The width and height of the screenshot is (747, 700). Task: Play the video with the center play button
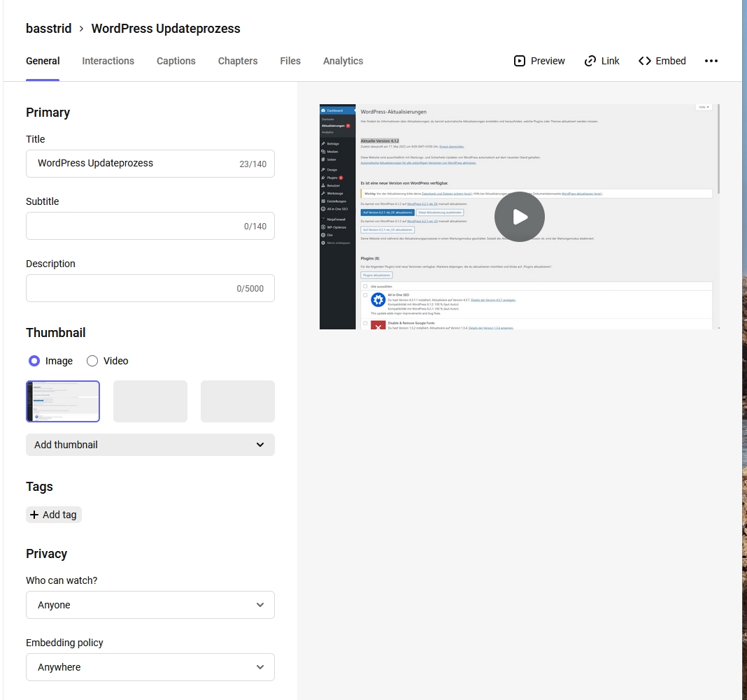pos(519,217)
